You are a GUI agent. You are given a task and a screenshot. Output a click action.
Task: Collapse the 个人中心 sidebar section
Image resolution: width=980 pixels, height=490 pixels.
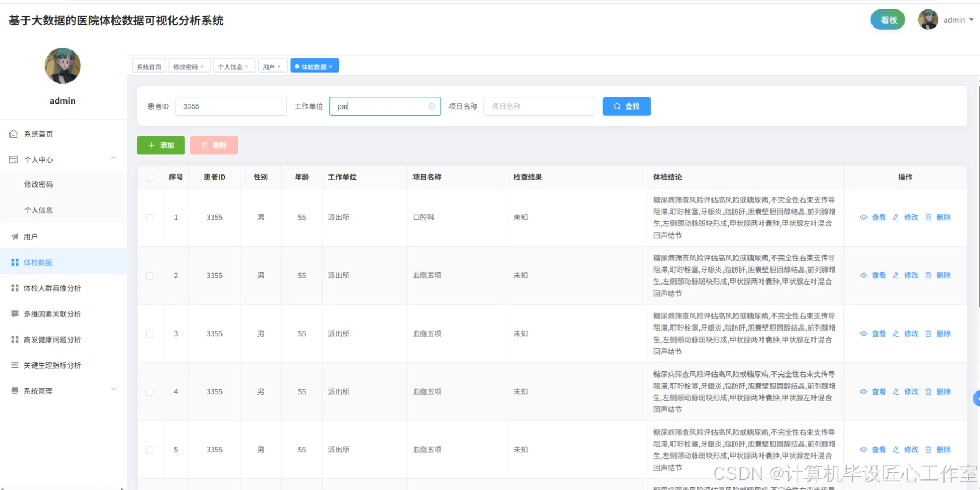click(114, 158)
